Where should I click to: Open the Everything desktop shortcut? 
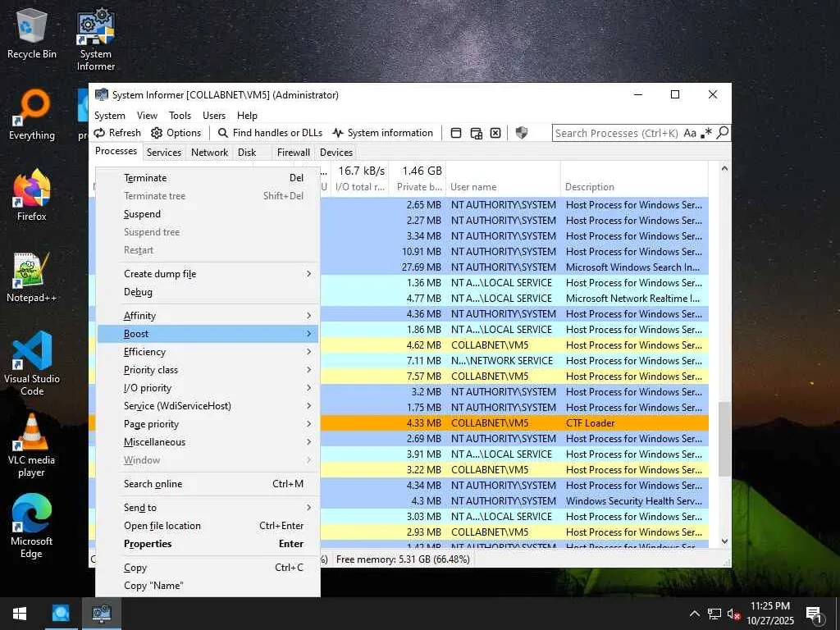(32, 115)
